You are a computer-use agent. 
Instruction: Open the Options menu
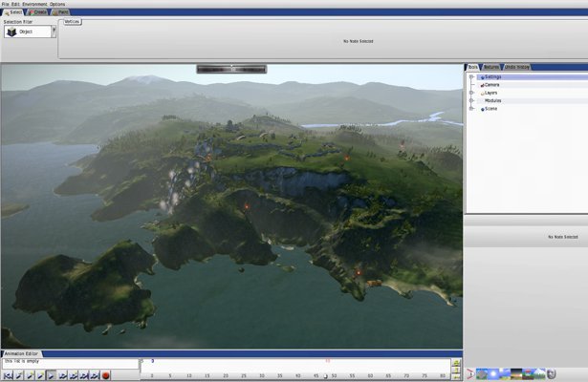[x=57, y=4]
